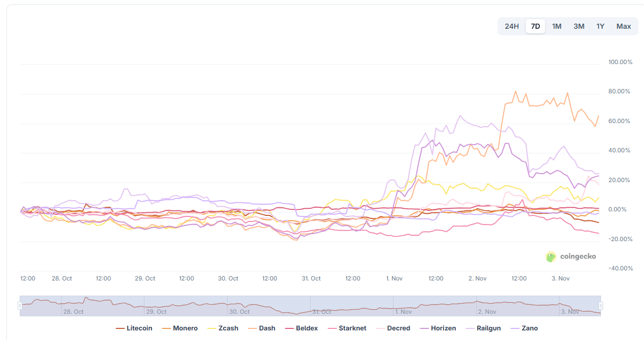Screen dimensions: 644x340
Task: Click the CoinGecko gecko logo icon
Action: 551,256
